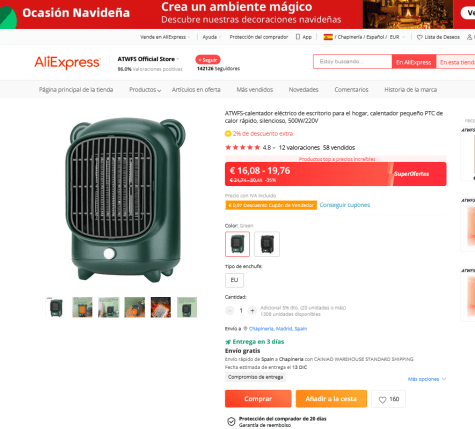The width and height of the screenshot is (475, 429).
Task: Select EU plug type option
Action: click(234, 280)
